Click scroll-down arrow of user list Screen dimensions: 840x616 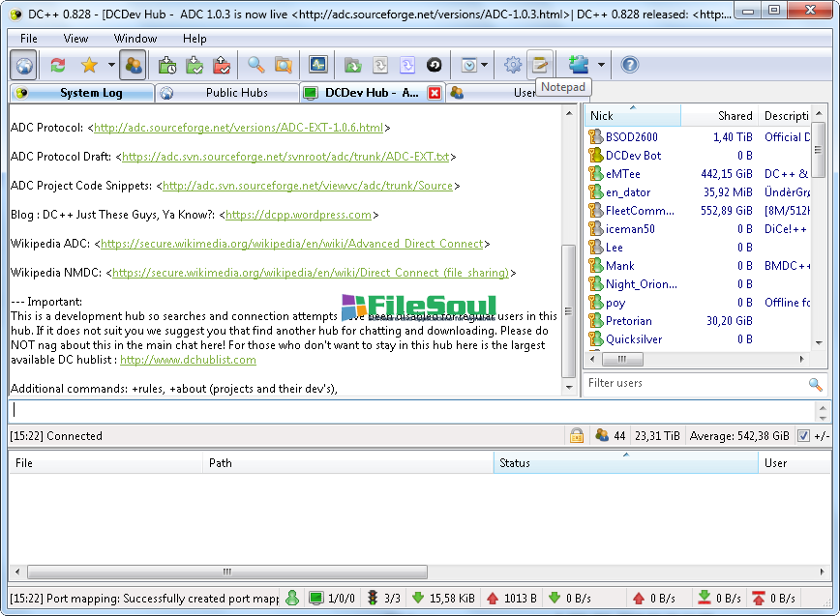click(x=819, y=342)
